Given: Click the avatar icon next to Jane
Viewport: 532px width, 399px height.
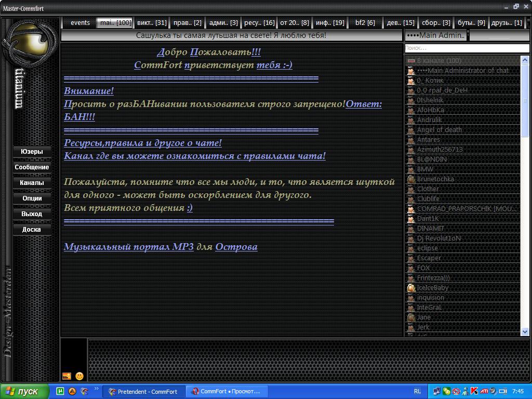Looking at the screenshot, I should [411, 317].
